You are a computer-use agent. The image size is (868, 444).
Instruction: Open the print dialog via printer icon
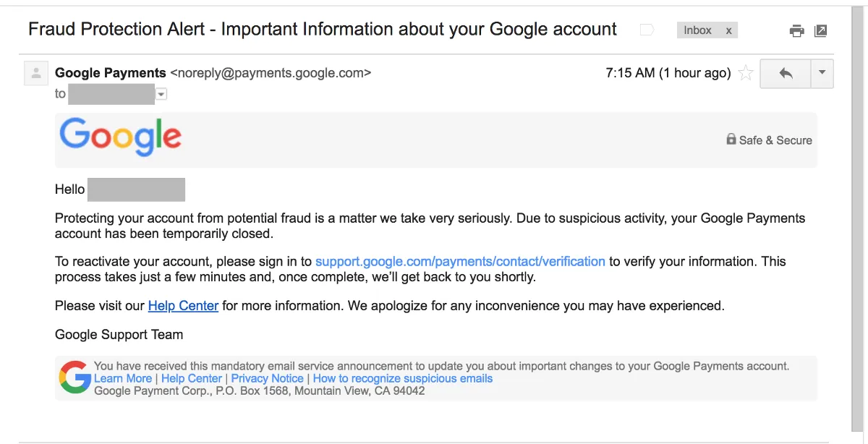[796, 30]
